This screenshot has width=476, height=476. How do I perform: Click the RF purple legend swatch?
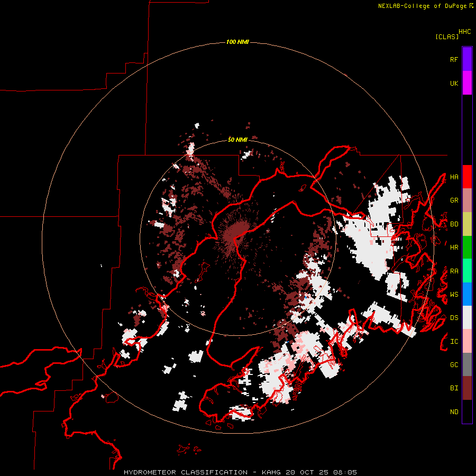pos(467,59)
